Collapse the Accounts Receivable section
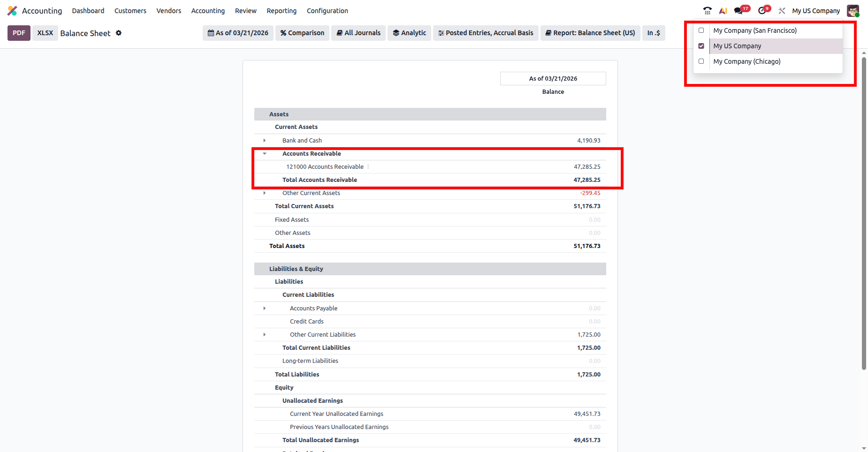Image resolution: width=868 pixels, height=452 pixels. click(265, 154)
